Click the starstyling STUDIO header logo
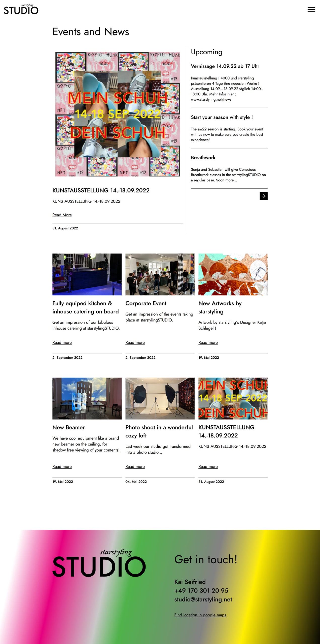320x644 pixels. tap(21, 10)
